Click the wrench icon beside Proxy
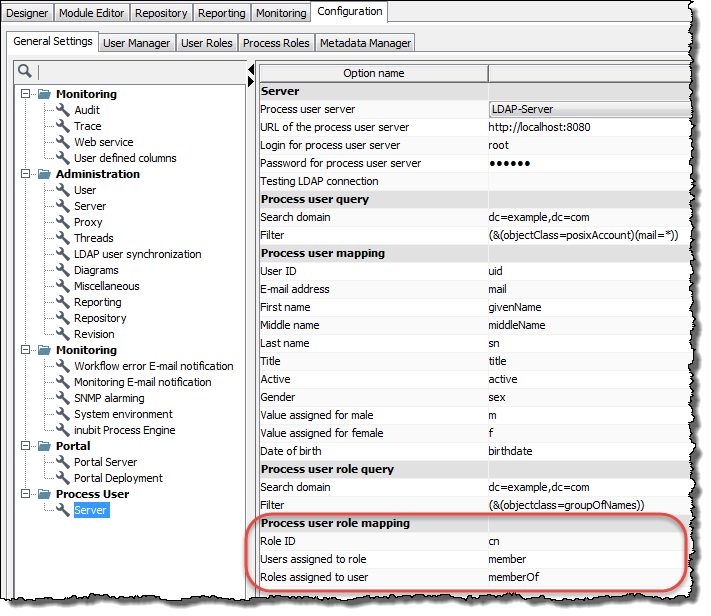The image size is (711, 616). click(63, 222)
